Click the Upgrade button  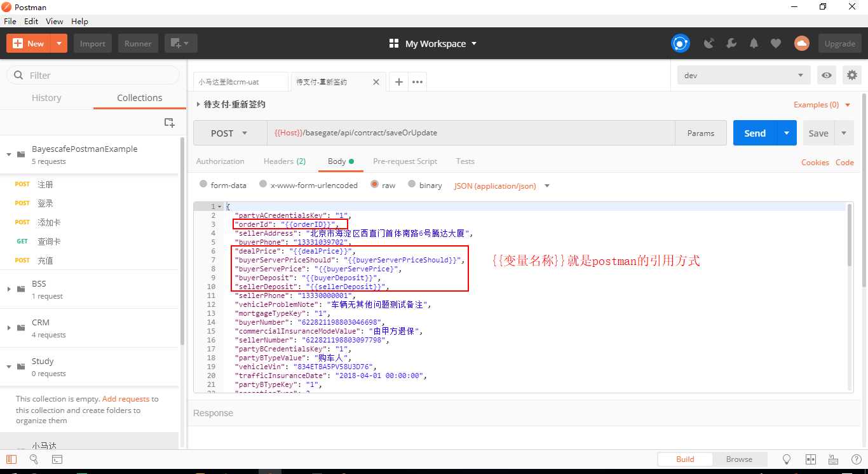(840, 43)
